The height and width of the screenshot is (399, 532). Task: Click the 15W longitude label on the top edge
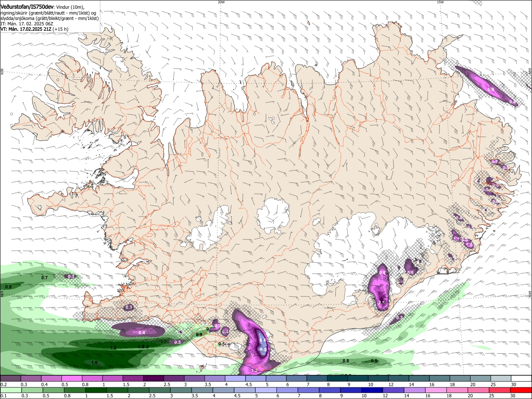pyautogui.click(x=440, y=2)
